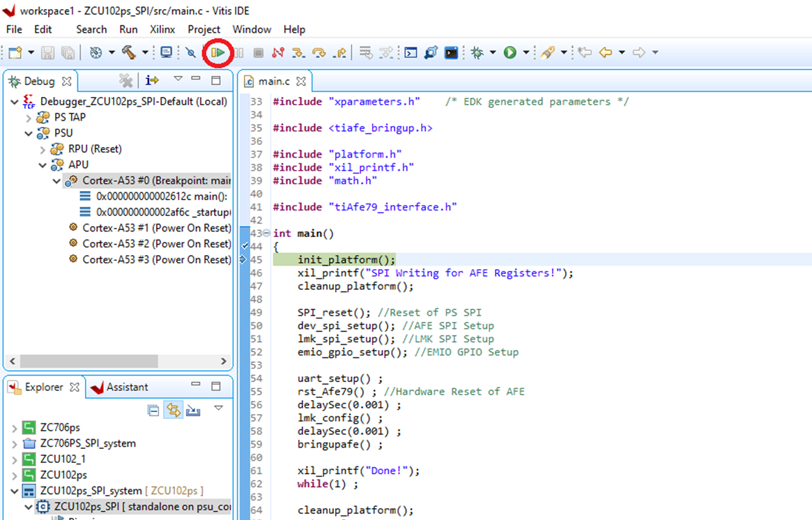The height and width of the screenshot is (520, 812).
Task: Open the Xilinx menu
Action: (x=162, y=29)
